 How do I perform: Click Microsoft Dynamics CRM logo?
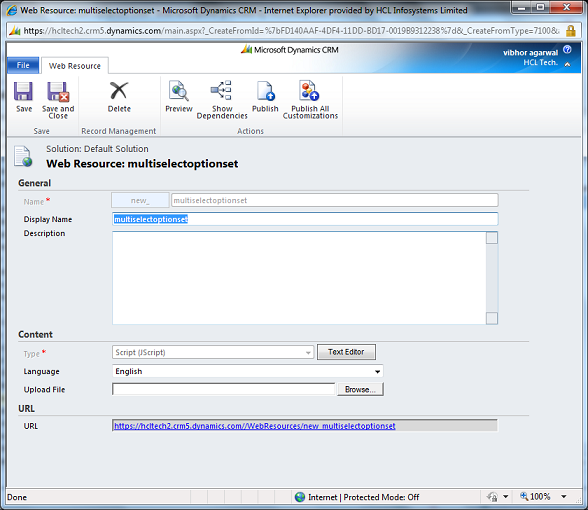[x=290, y=50]
